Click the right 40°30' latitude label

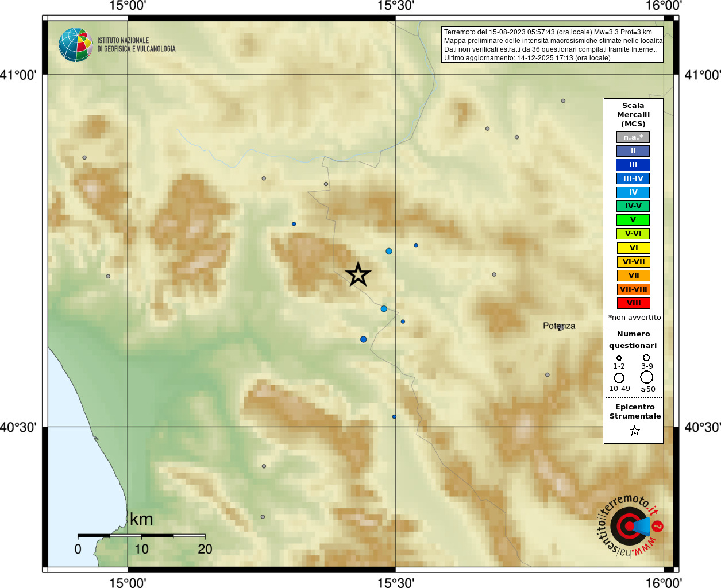point(703,427)
